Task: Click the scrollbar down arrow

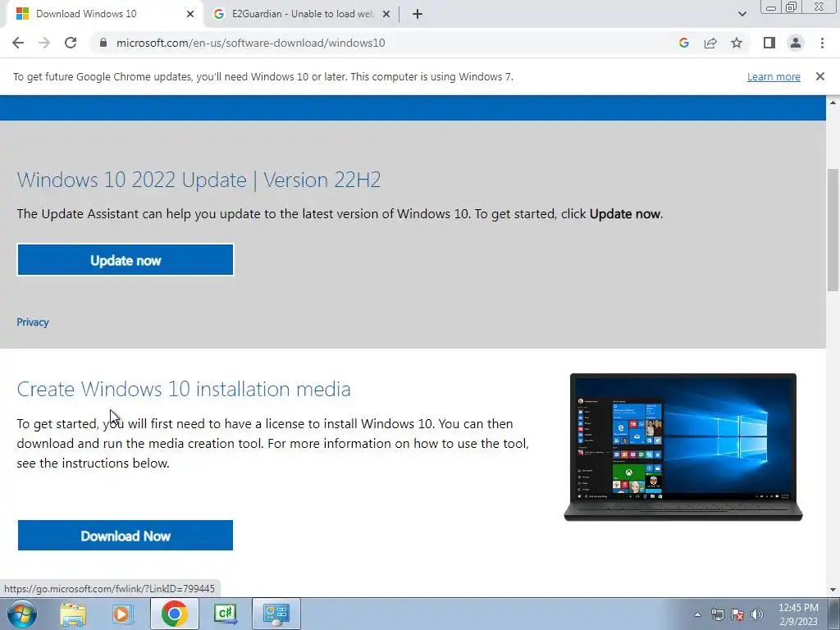Action: pos(833,590)
